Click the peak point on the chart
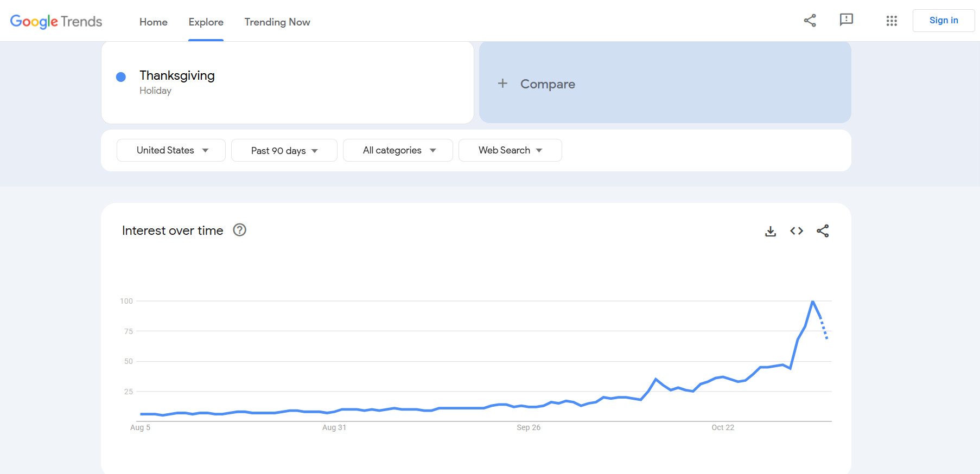 (x=812, y=301)
